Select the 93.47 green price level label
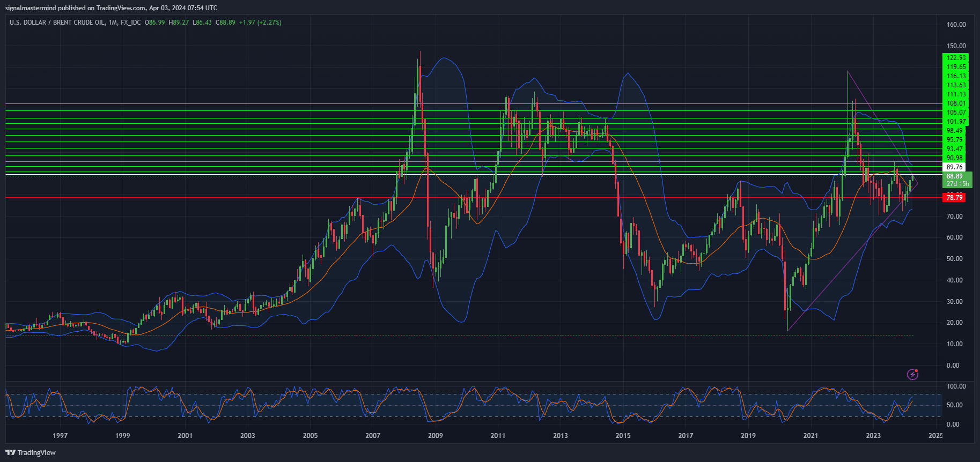Viewport: 980px width, 462px height. pyautogui.click(x=954, y=149)
